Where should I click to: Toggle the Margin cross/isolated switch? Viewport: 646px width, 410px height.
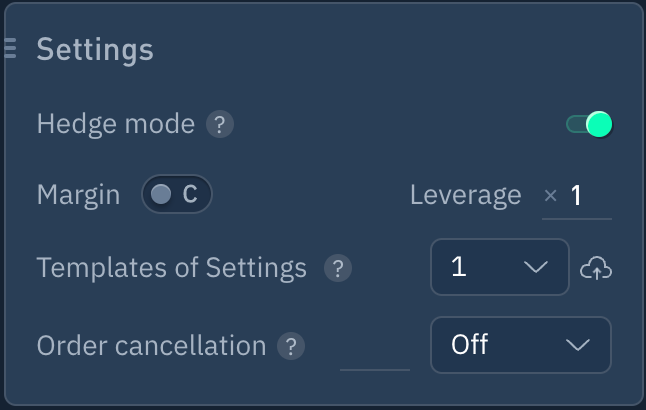[x=176, y=195]
